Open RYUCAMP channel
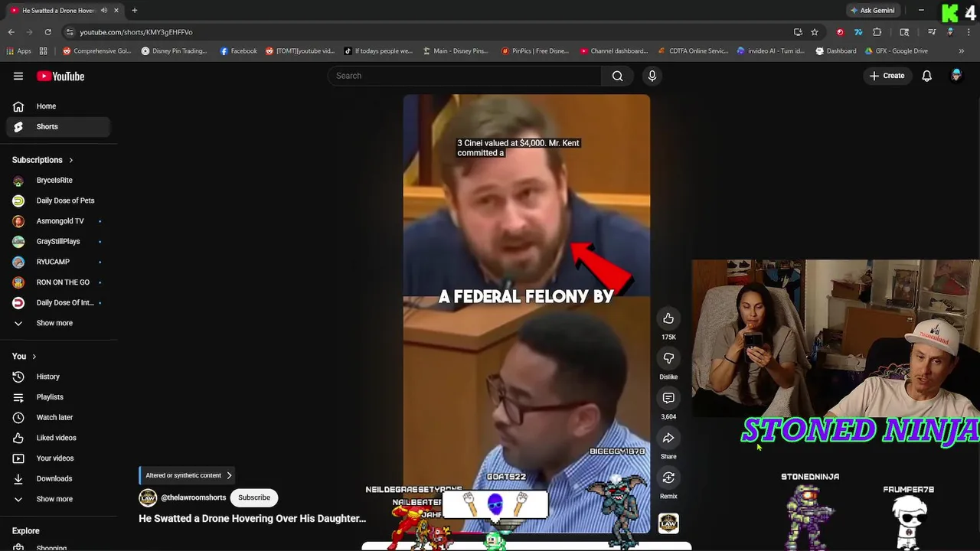 click(x=58, y=262)
